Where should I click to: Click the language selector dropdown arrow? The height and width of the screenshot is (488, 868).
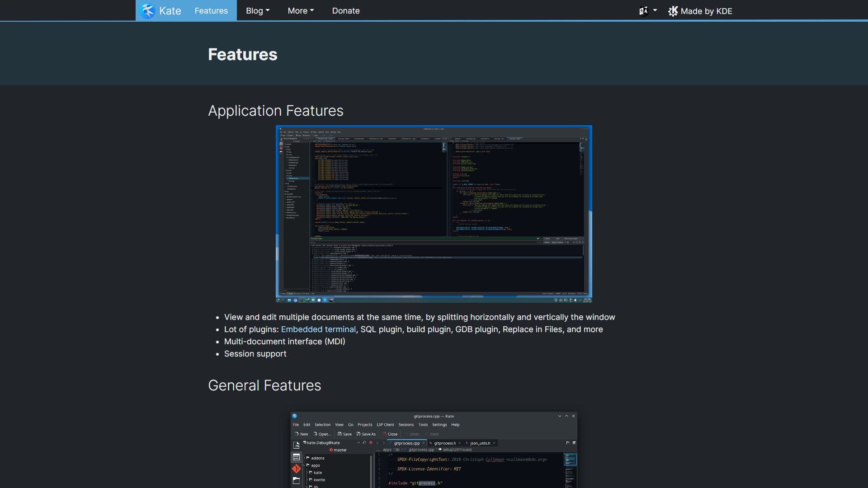[x=655, y=10]
